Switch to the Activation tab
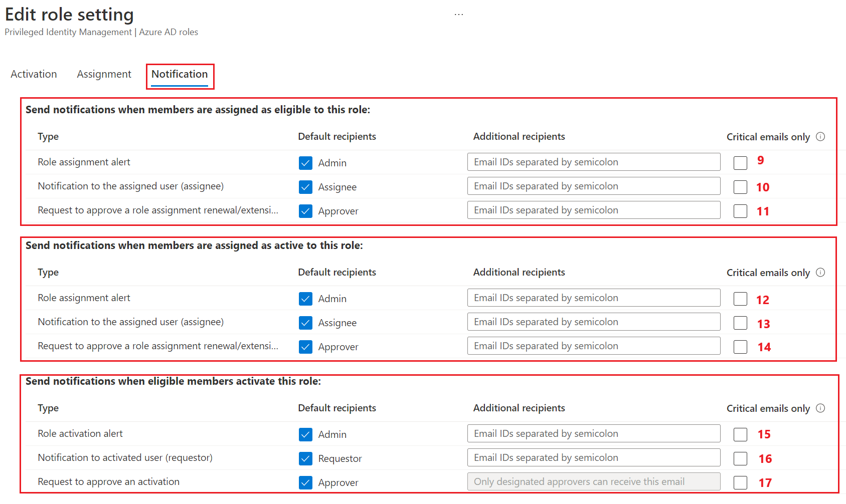This screenshot has height=504, width=846. coord(34,74)
